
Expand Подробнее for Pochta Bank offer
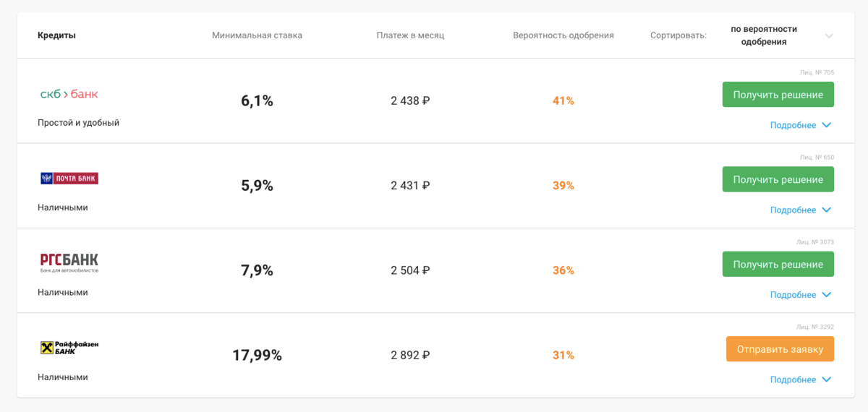pos(801,210)
